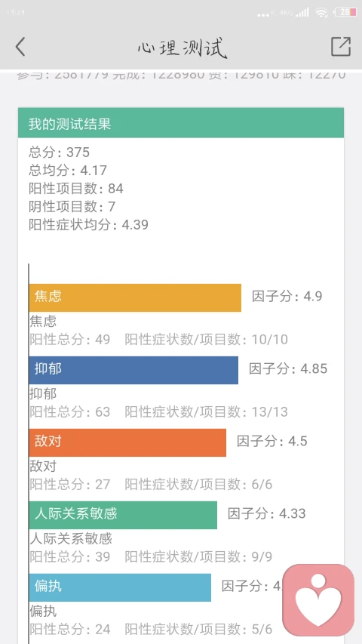This screenshot has width=362, height=644.
Task: Tap the cellular signal bars icon
Action: click(302, 12)
